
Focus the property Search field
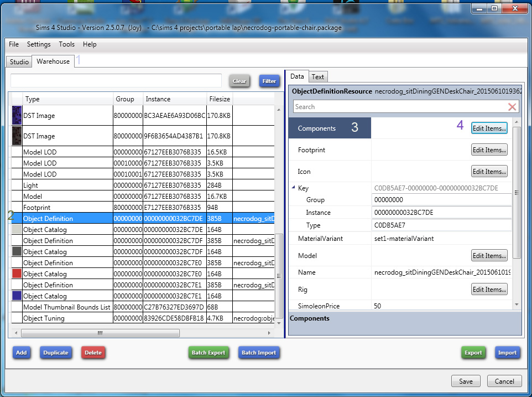(400, 107)
